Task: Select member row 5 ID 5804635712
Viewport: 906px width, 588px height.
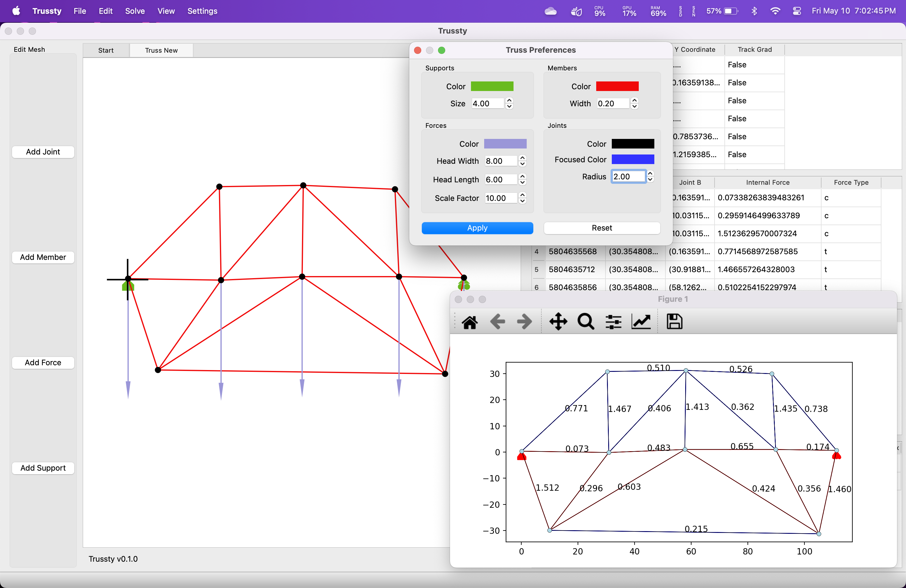Action: (575, 269)
